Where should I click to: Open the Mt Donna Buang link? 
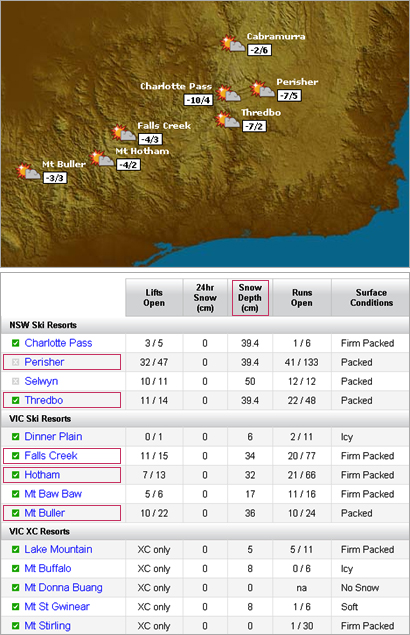(x=63, y=588)
